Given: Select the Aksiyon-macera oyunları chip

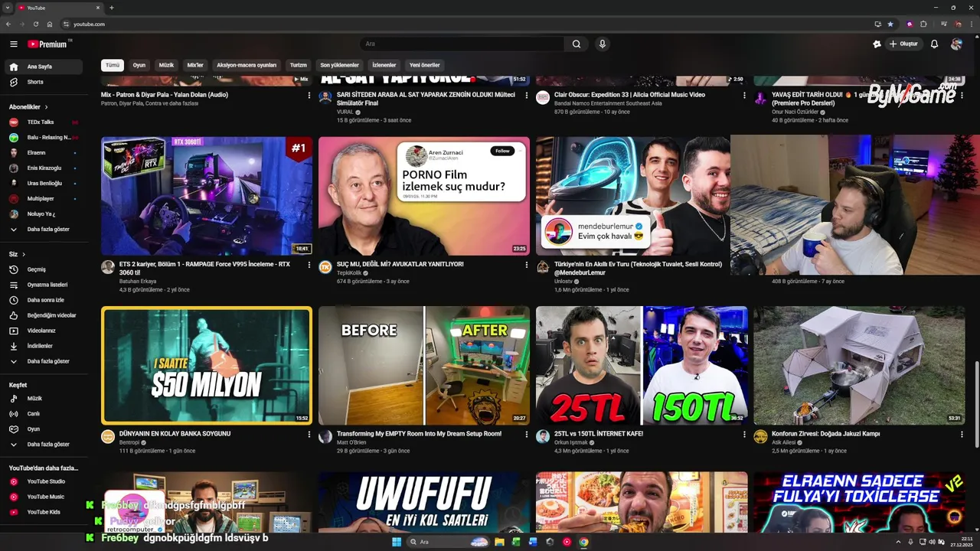Looking at the screenshot, I should (247, 65).
